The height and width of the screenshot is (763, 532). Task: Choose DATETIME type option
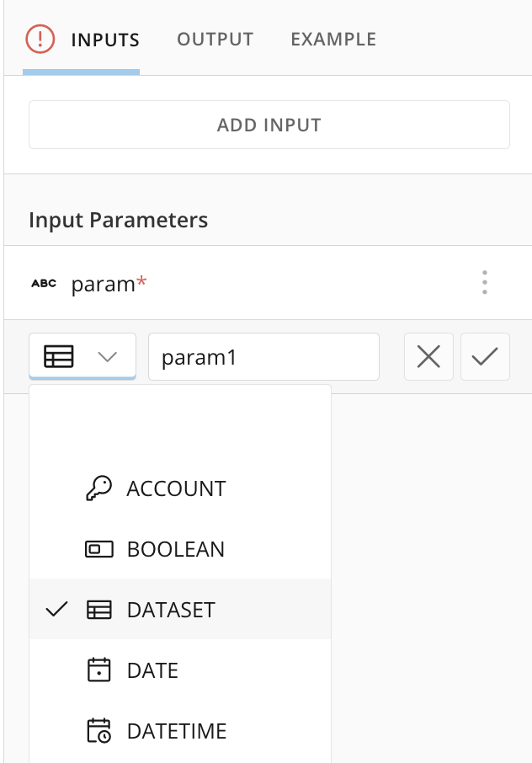click(x=177, y=731)
